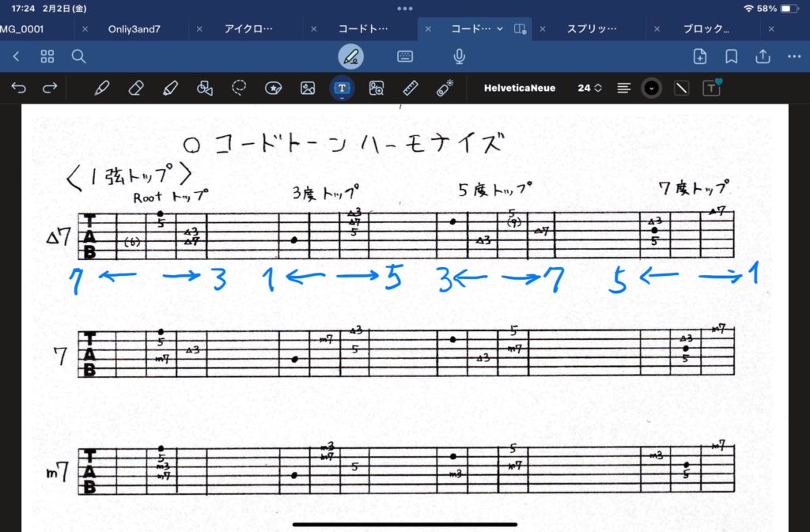Insert an image with the Image tool

pos(308,88)
